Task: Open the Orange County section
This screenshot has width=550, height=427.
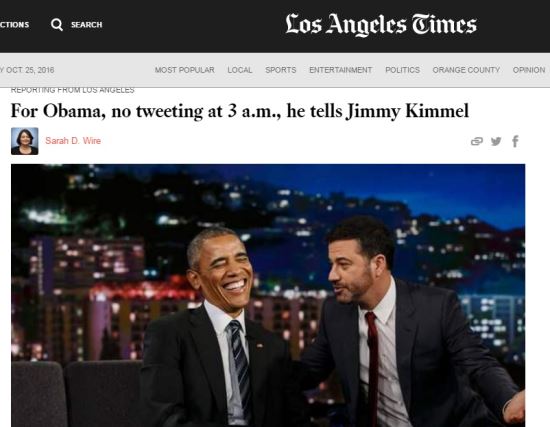Action: point(466,70)
